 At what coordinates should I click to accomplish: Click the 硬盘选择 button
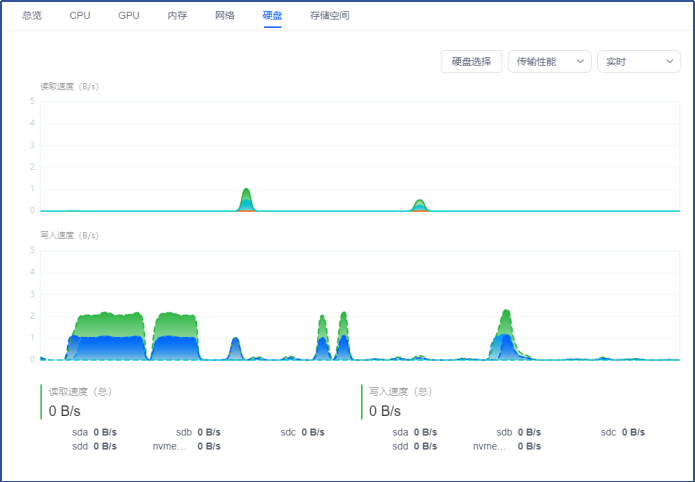tap(471, 62)
